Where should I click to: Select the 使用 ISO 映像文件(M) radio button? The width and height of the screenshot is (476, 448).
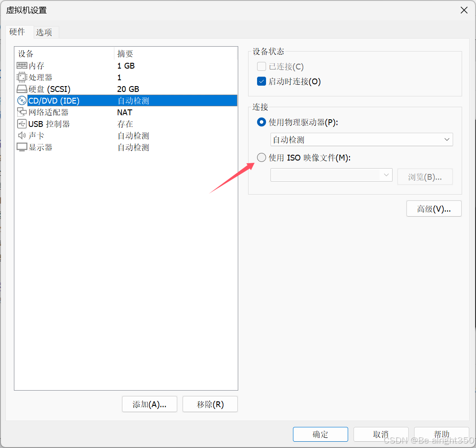tap(261, 157)
